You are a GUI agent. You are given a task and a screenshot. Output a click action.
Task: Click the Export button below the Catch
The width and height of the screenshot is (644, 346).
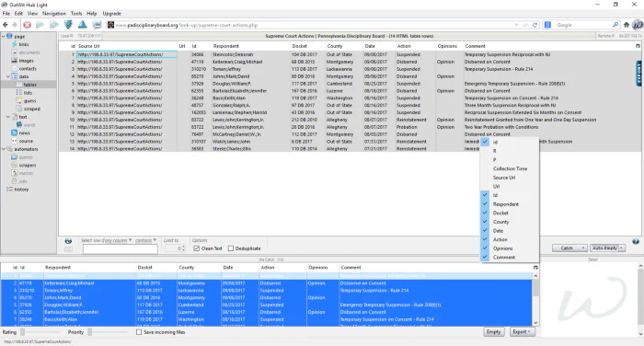[x=522, y=332]
